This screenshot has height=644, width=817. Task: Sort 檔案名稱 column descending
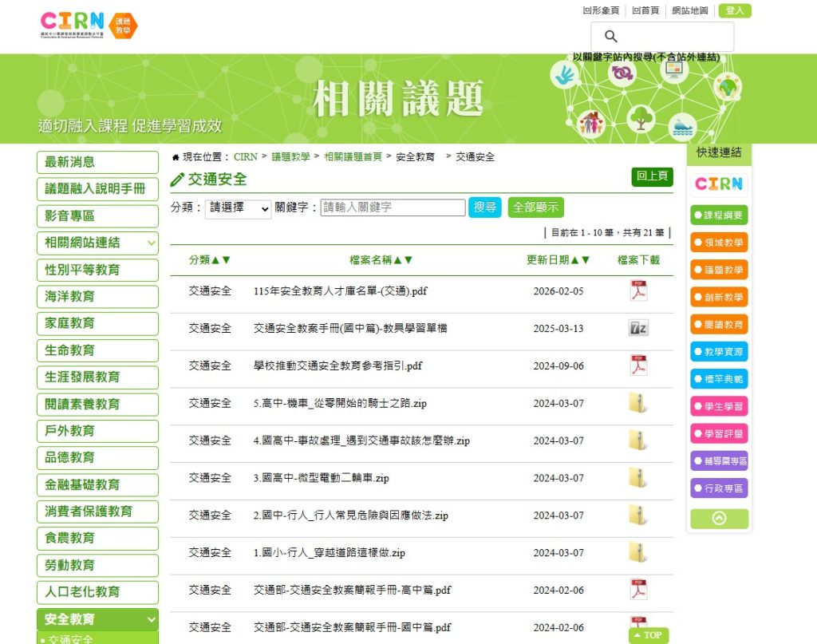[408, 260]
